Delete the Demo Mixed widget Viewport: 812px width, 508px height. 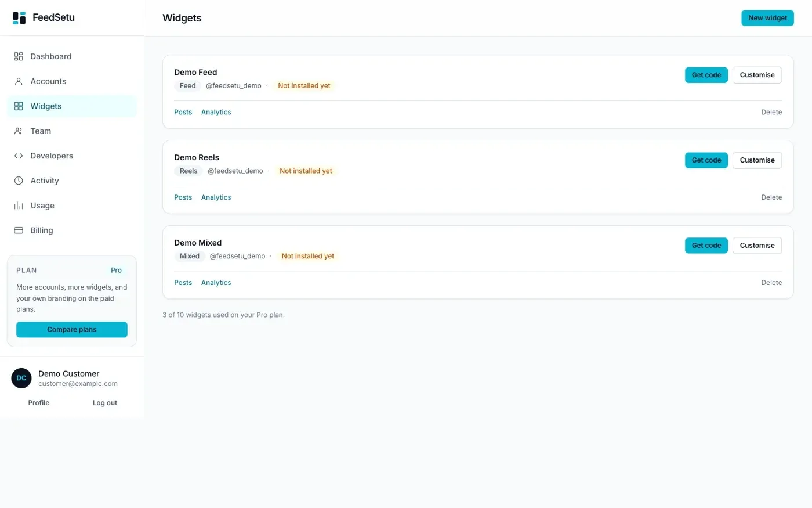(771, 283)
